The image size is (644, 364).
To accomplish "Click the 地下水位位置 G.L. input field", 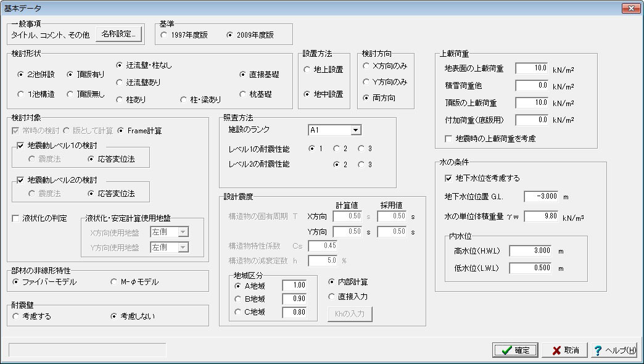I will coord(542,196).
